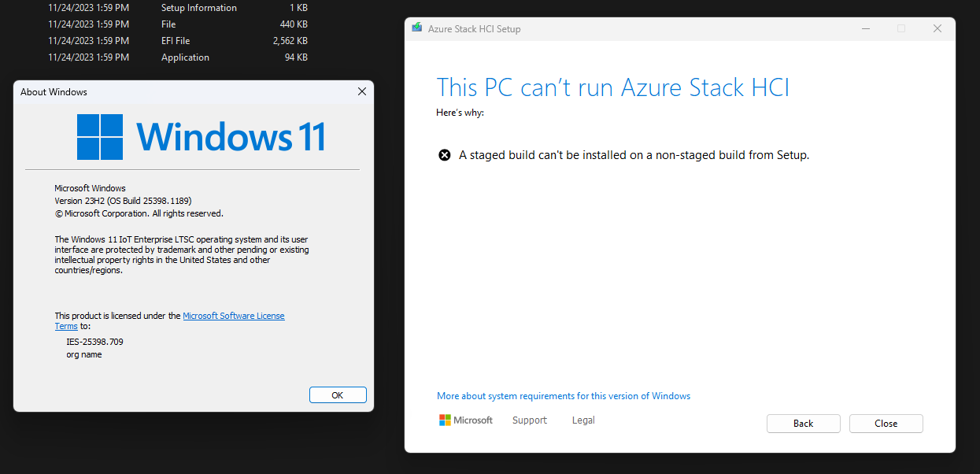This screenshot has width=980, height=474.
Task: Go Back in the setup wizard
Action: pyautogui.click(x=804, y=424)
